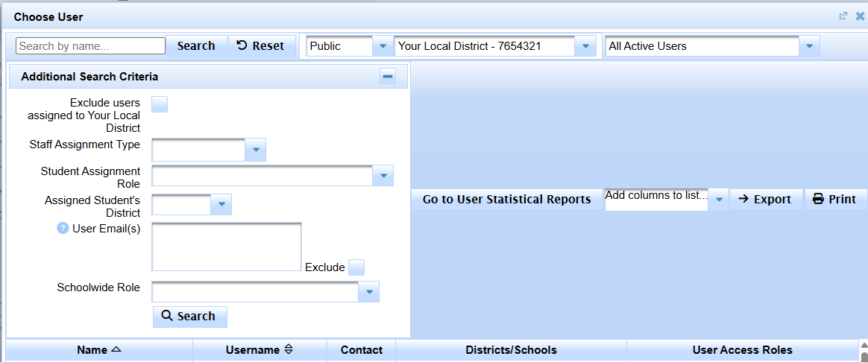Click the Schoolwide Role input box

point(255,292)
